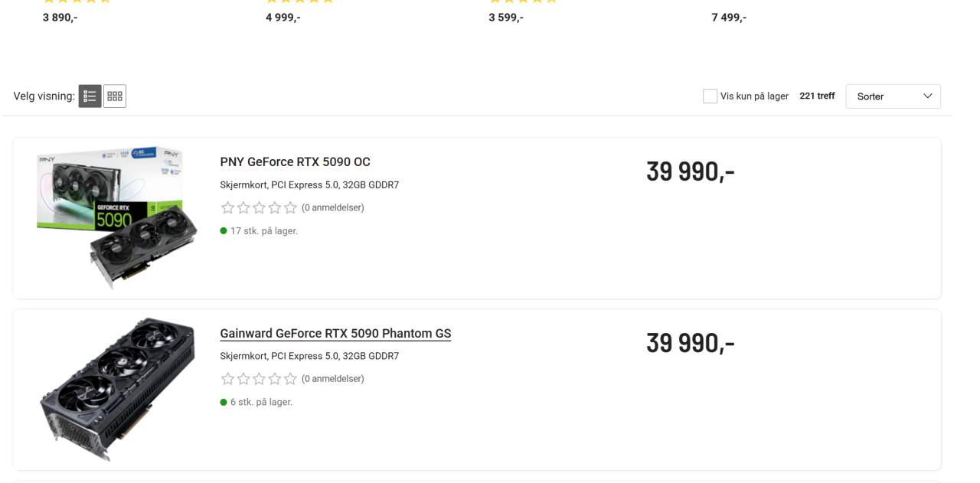Screen dimensions: 980x483
Task: Click the 39 990,- price of PNY card
Action: 690,171
